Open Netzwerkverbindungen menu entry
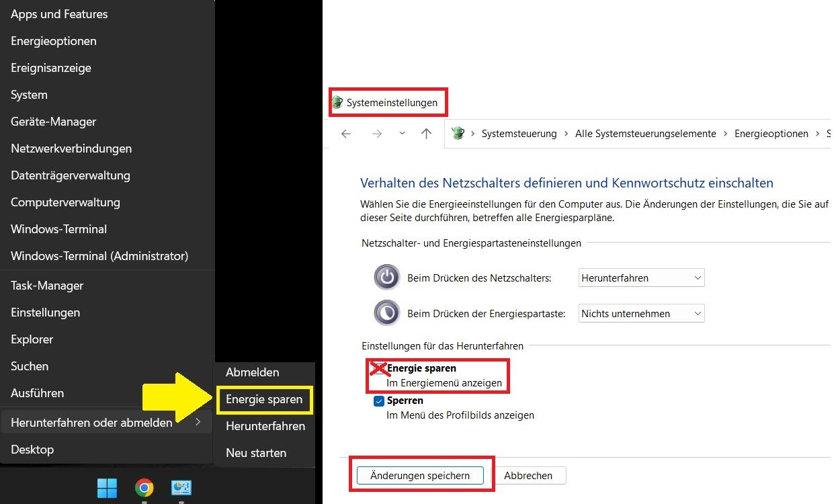The image size is (836, 504). (108, 149)
